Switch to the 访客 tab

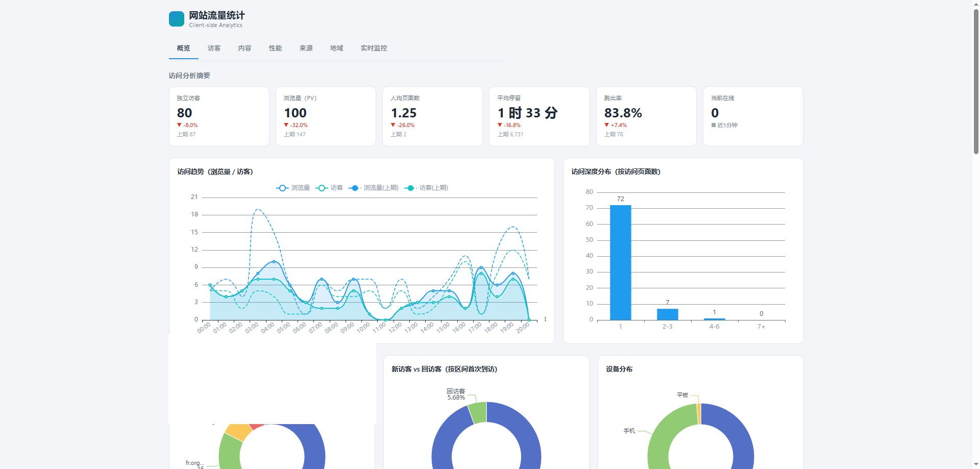[214, 48]
